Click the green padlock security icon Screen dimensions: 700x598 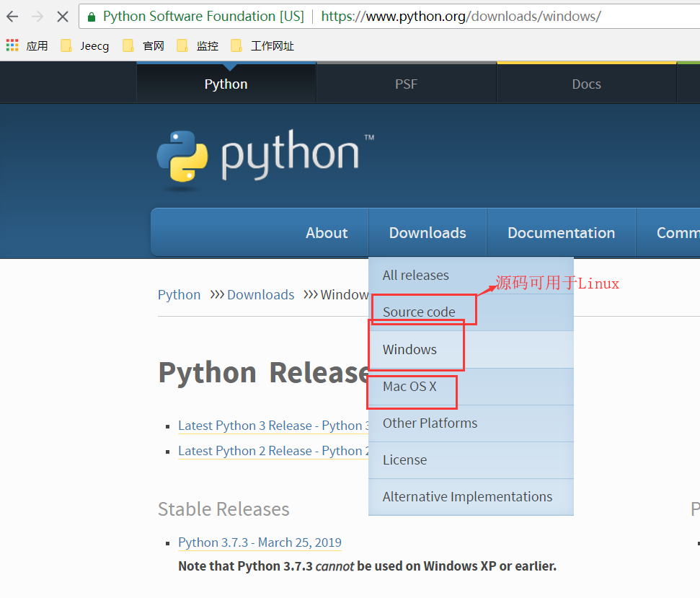point(92,17)
